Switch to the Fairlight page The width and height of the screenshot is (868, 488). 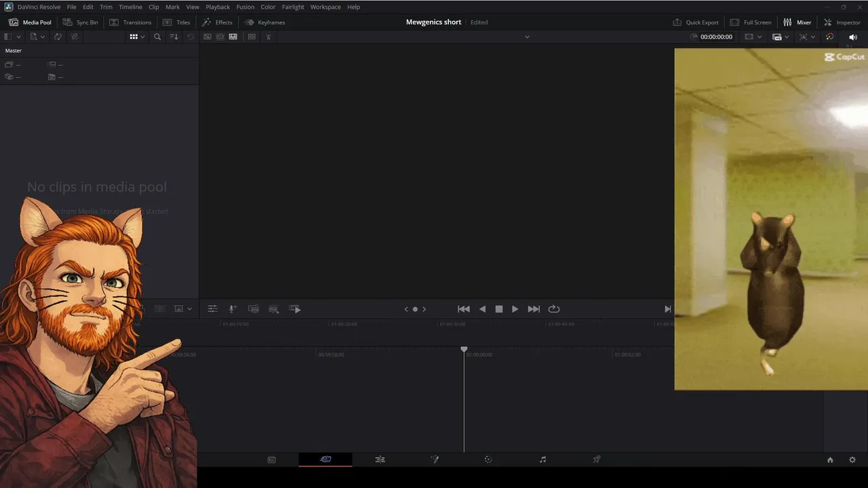[542, 460]
